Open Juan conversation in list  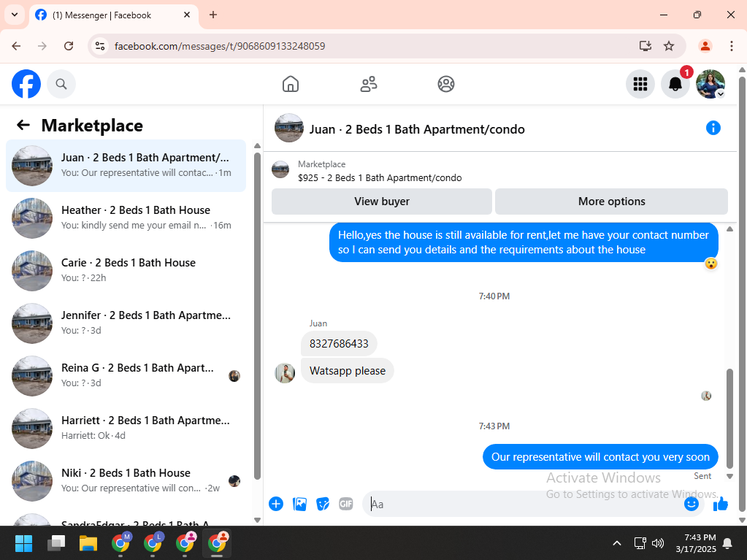click(x=126, y=166)
